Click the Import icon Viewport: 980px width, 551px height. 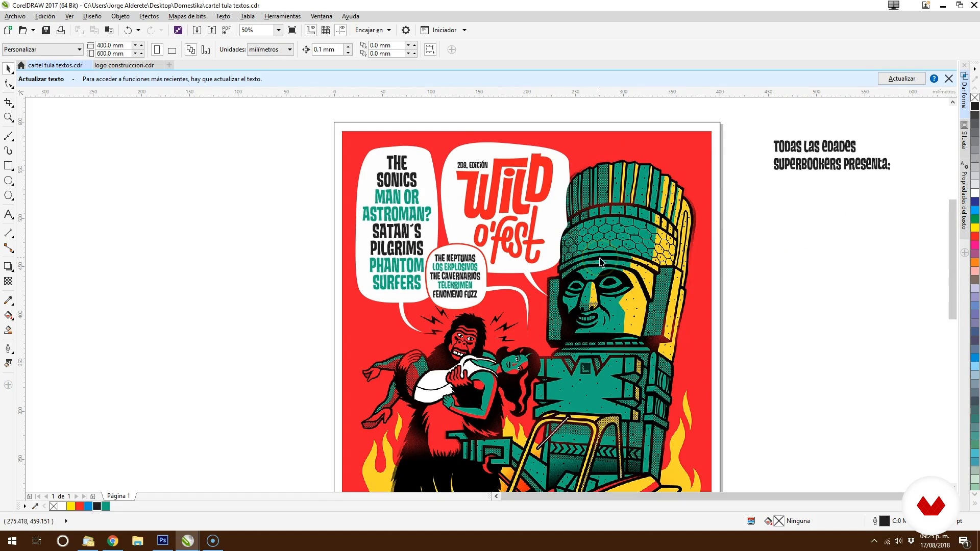point(197,30)
